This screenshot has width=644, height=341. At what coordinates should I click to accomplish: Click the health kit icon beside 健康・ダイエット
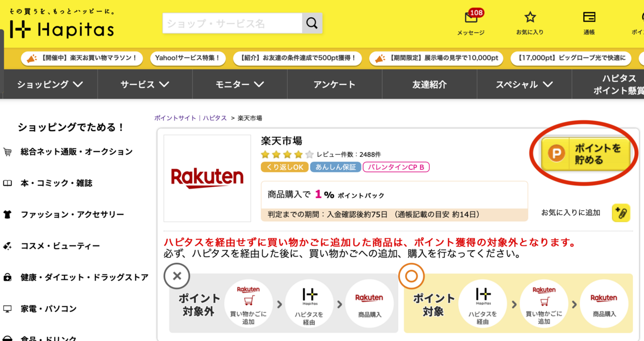(x=8, y=277)
